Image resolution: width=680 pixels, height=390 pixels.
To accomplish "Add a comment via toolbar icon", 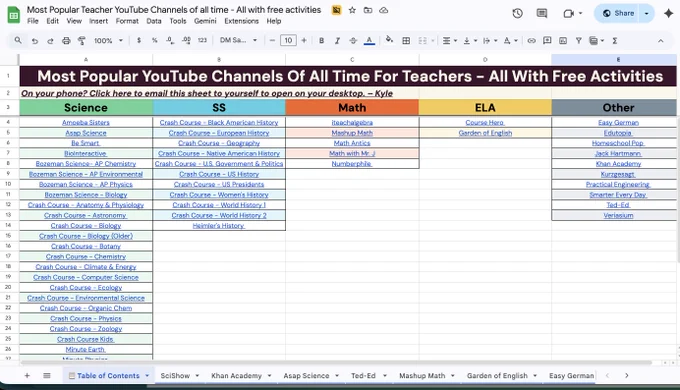I will tap(547, 40).
